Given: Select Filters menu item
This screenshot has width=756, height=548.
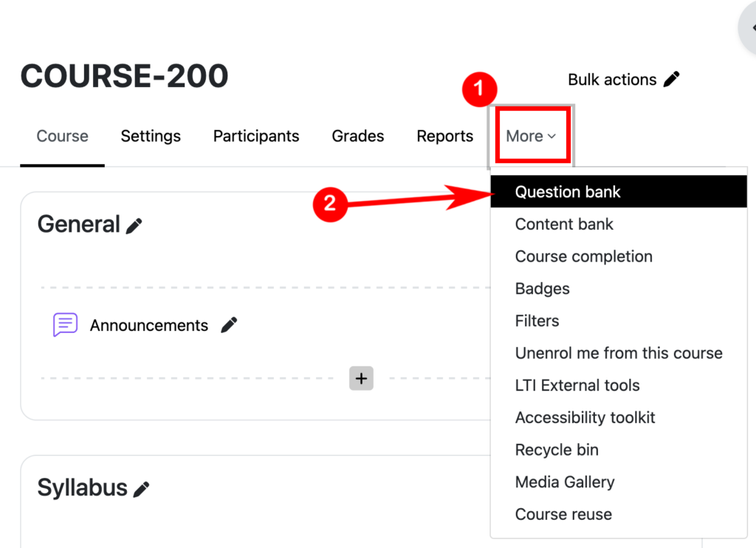Looking at the screenshot, I should [537, 321].
